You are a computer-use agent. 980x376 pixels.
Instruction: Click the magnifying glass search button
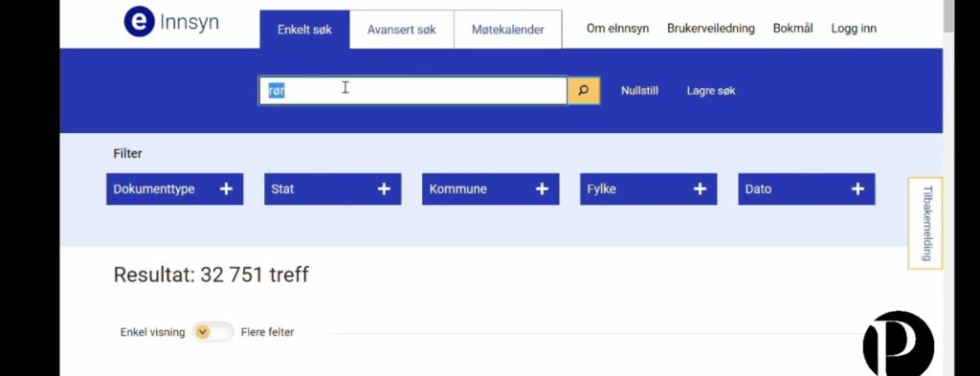pos(584,91)
